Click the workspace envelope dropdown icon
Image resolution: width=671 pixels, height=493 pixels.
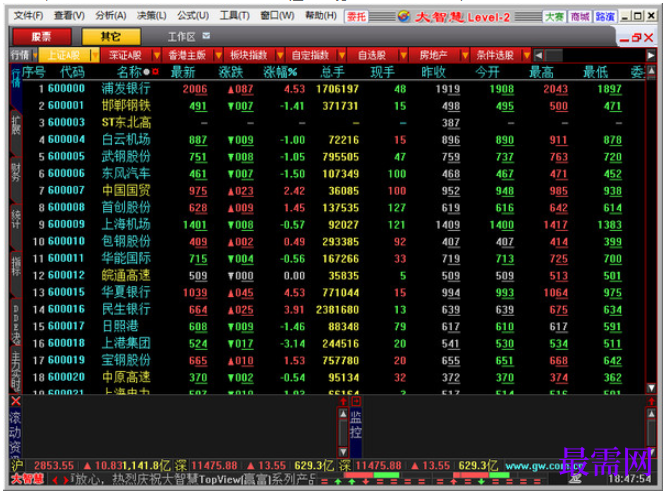pyautogui.click(x=206, y=36)
